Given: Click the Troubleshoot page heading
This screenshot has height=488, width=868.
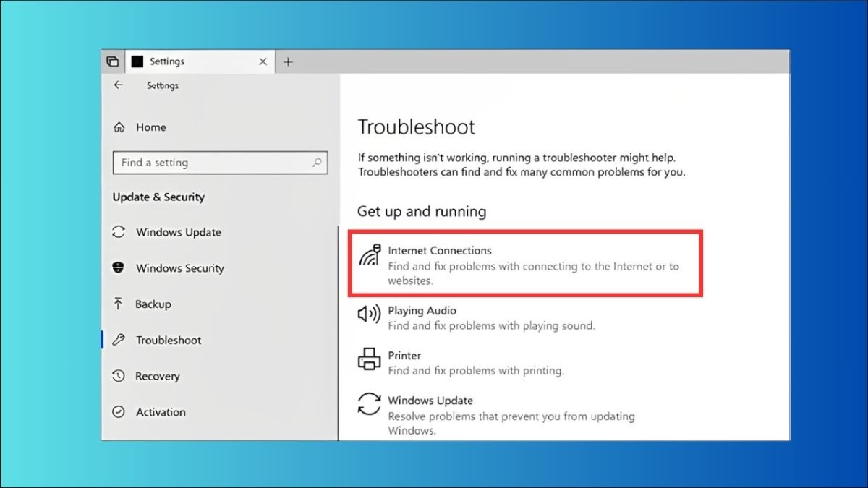Looking at the screenshot, I should pos(416,127).
